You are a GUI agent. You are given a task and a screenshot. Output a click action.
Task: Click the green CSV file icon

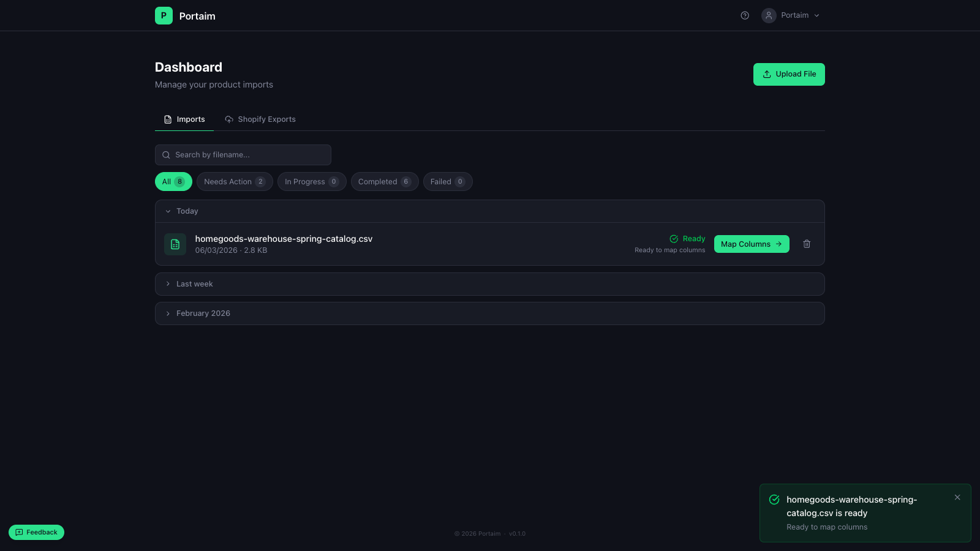point(175,244)
